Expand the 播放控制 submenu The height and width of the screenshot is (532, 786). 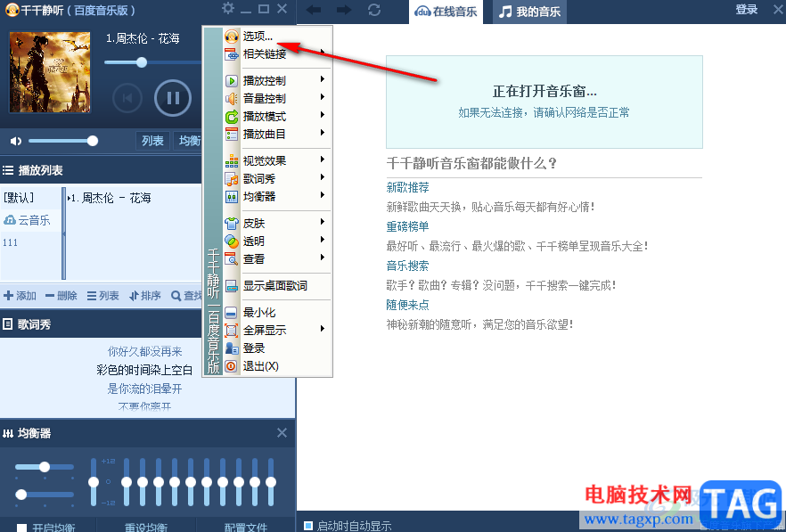(x=323, y=79)
